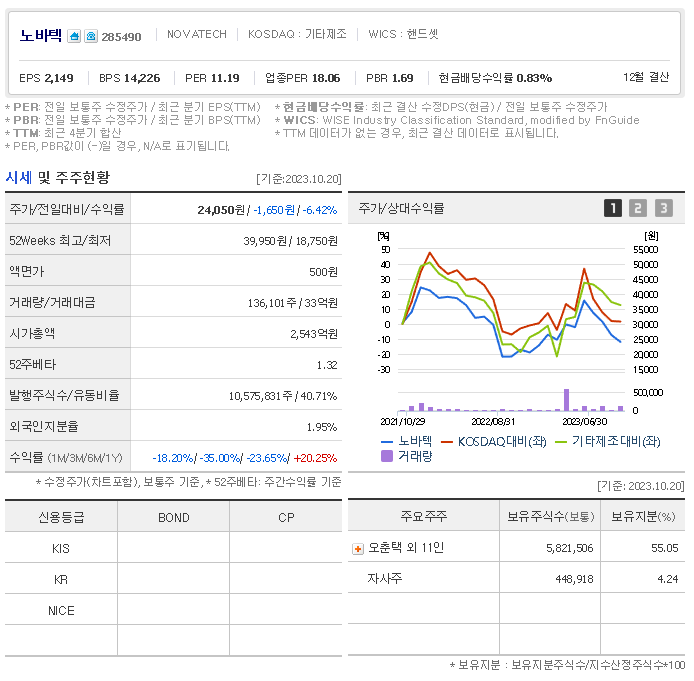Click the 2022/08/31 chart date label
Screen dimensions: 694x681
(493, 422)
